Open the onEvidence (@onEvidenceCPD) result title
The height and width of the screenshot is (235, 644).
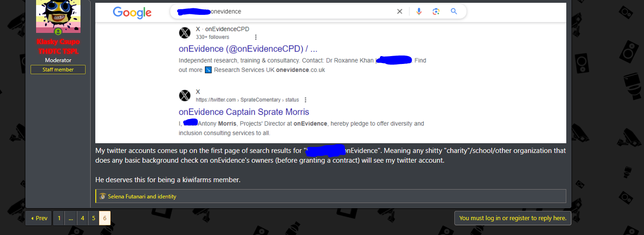(x=248, y=49)
